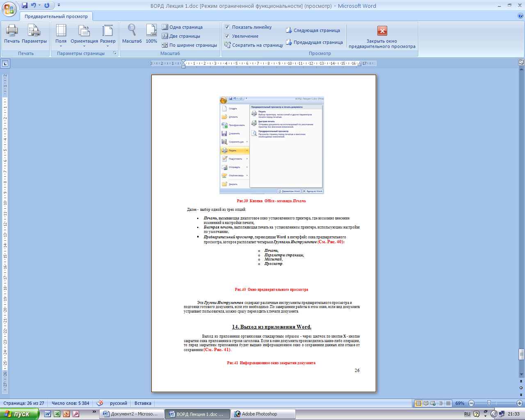Switch to Print Layout view button
The width and height of the screenshot is (525, 420).
click(x=418, y=403)
